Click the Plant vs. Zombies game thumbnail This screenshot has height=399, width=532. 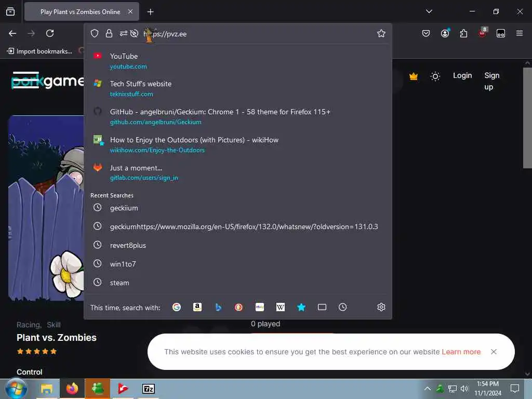click(46, 208)
